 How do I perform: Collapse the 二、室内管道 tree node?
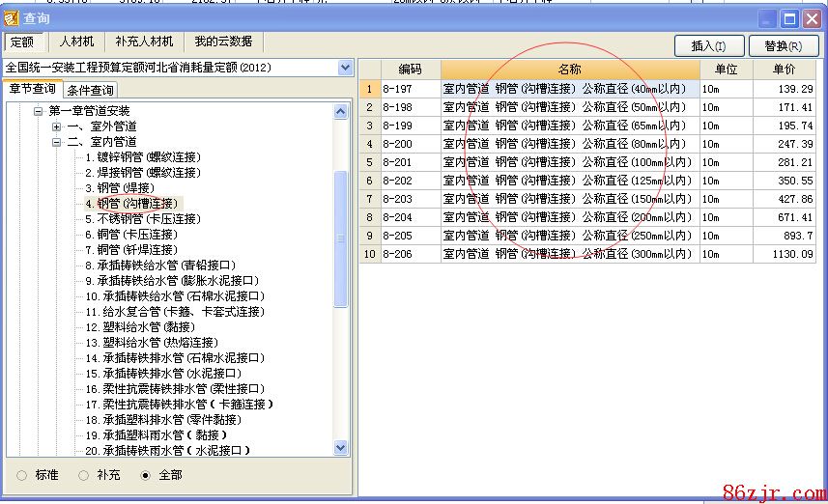tap(57, 142)
